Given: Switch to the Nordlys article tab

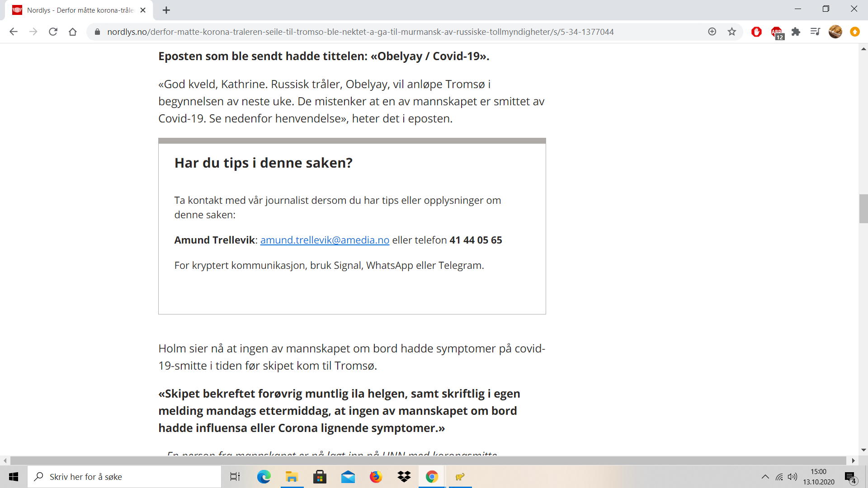Looking at the screenshot, I should (x=80, y=10).
